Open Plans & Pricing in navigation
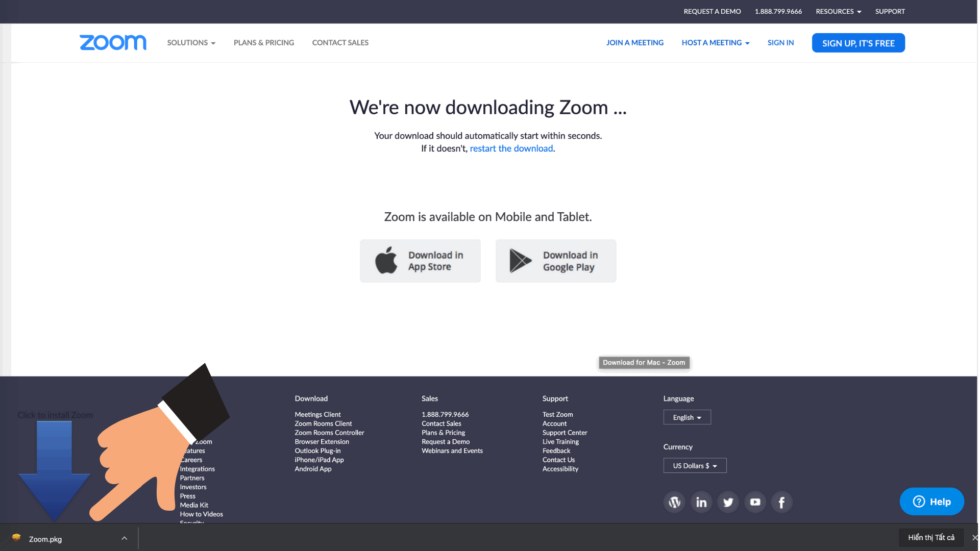 pos(264,43)
